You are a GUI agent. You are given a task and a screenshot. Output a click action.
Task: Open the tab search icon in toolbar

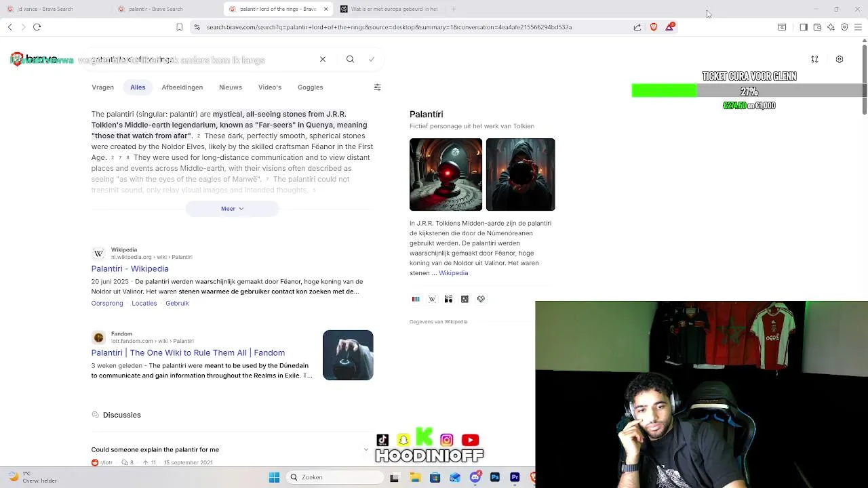click(x=782, y=27)
